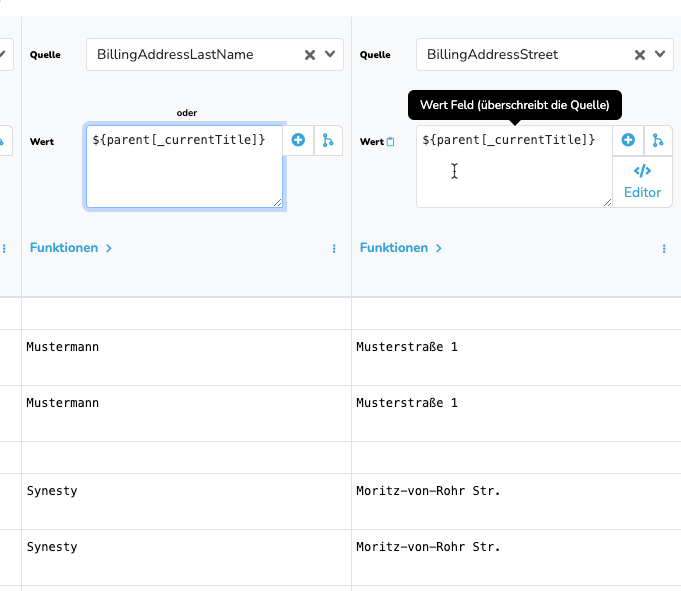
Task: Click the branch icon beside LastName Wert field
Action: coord(328,140)
